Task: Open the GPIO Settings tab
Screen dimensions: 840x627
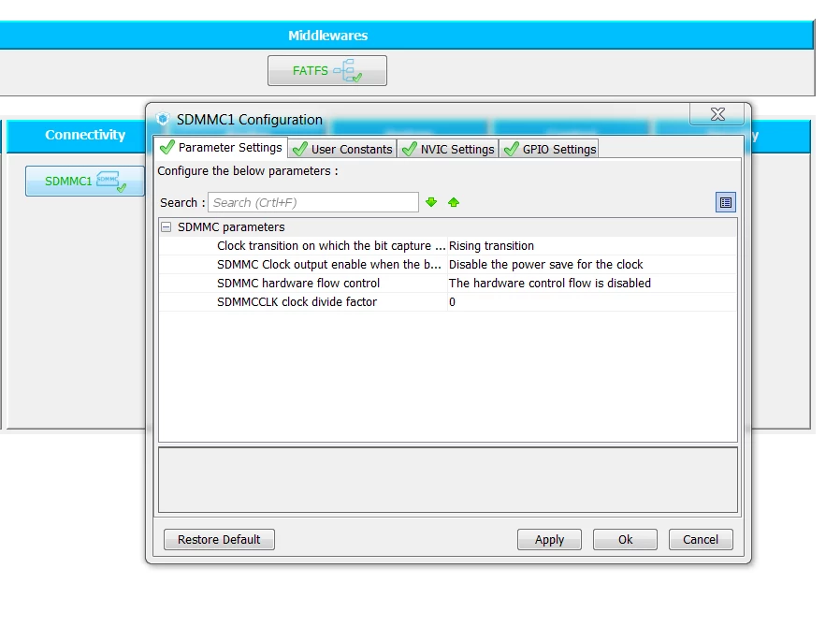Action: coord(549,149)
